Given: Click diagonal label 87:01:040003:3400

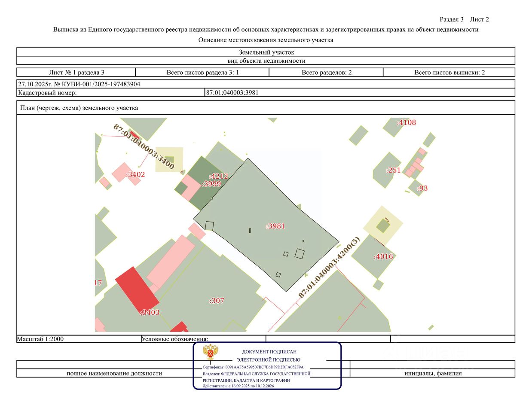Looking at the screenshot, I should [x=144, y=146].
